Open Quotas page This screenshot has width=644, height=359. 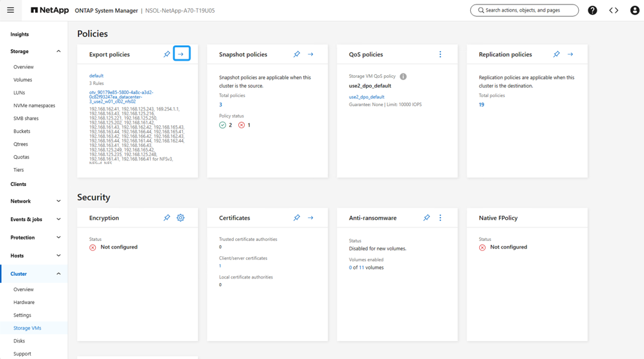click(21, 157)
